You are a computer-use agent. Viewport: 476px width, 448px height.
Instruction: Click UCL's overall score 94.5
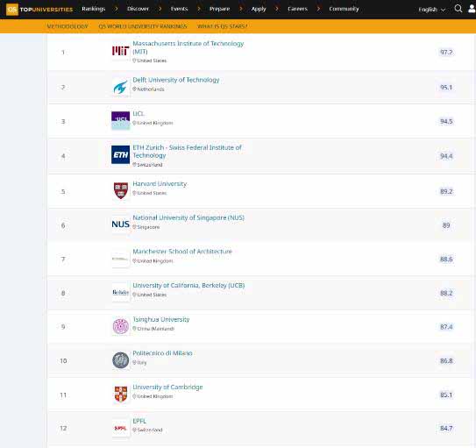pos(446,121)
